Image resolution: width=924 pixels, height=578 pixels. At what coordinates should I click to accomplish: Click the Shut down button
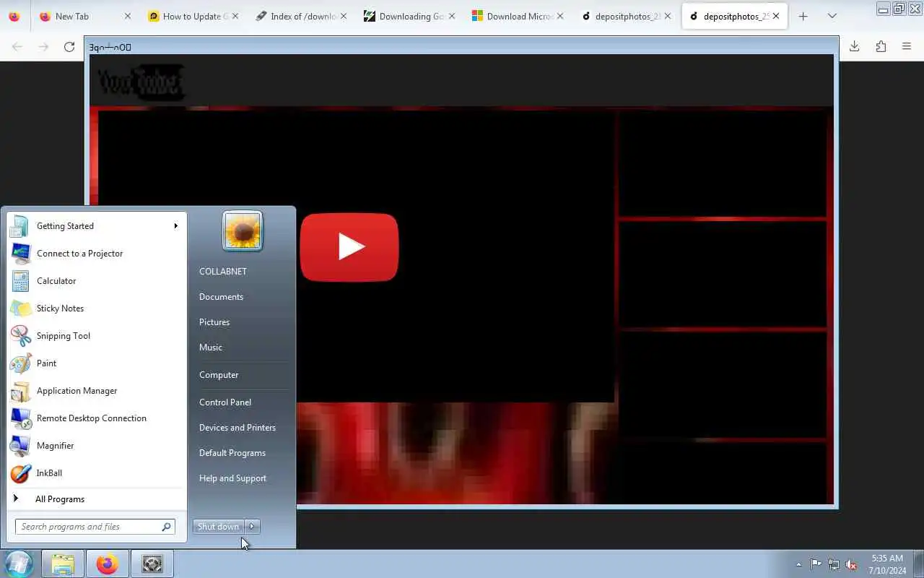(218, 527)
